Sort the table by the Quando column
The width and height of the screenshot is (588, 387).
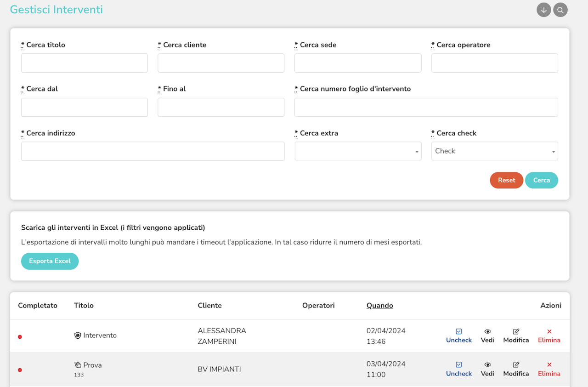[x=379, y=306]
